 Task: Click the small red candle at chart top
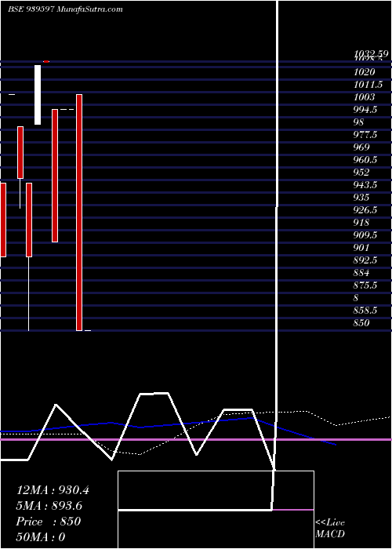(x=46, y=62)
